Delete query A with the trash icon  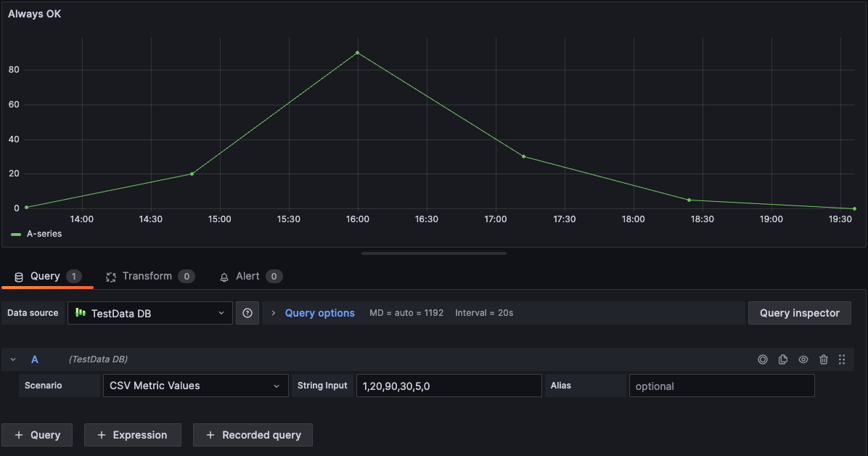(823, 359)
